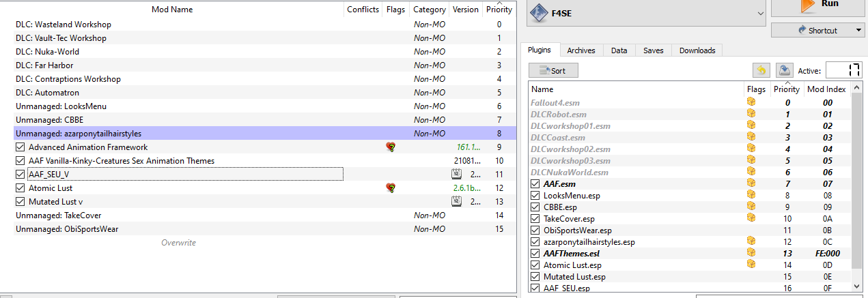
Task: Toggle azarponytailhairstyles.esp plugin checkbox
Action: click(535, 242)
